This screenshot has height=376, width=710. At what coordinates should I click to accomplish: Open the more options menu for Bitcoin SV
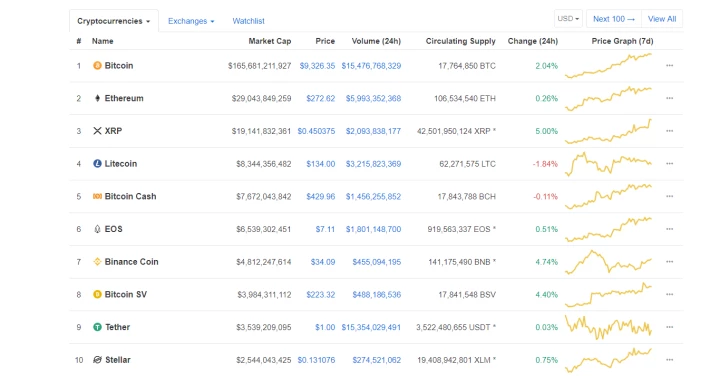tap(670, 294)
